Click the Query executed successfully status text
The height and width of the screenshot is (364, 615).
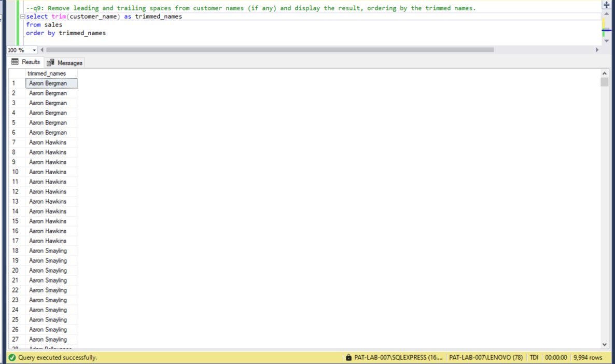(58, 357)
